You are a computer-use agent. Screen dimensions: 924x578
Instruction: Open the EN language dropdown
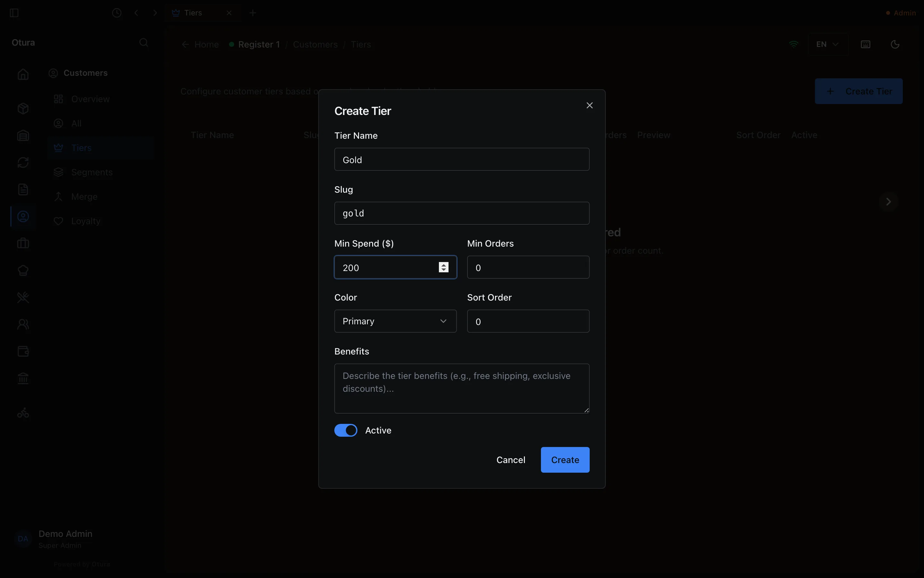pos(828,44)
